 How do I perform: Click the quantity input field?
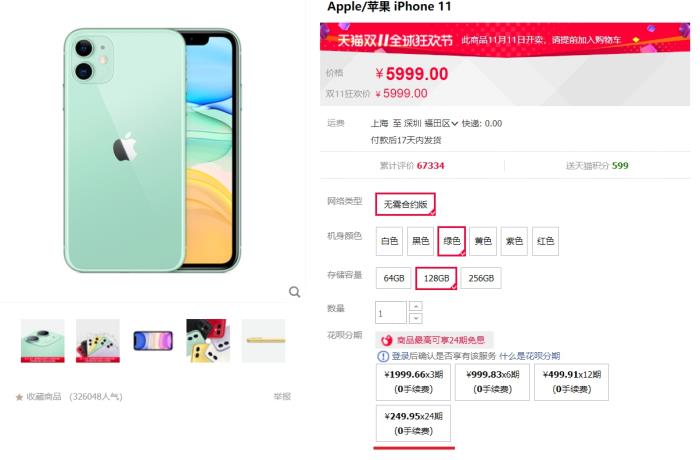click(391, 312)
